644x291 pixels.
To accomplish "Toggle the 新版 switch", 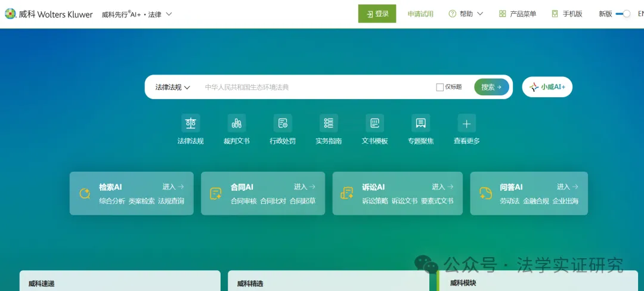I will click(x=623, y=14).
